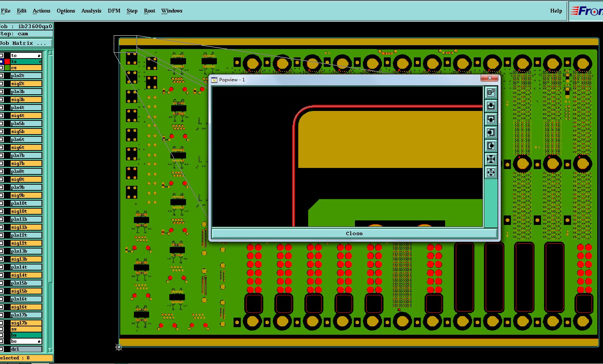Select the sig6t layer
Screen dimensions: 603x364
[26, 147]
